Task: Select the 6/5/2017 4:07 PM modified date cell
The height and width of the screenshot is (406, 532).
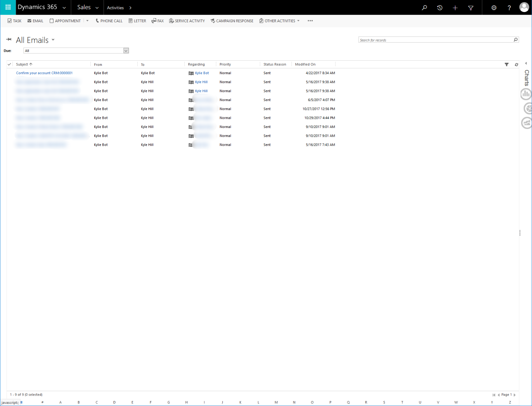Action: click(x=321, y=100)
